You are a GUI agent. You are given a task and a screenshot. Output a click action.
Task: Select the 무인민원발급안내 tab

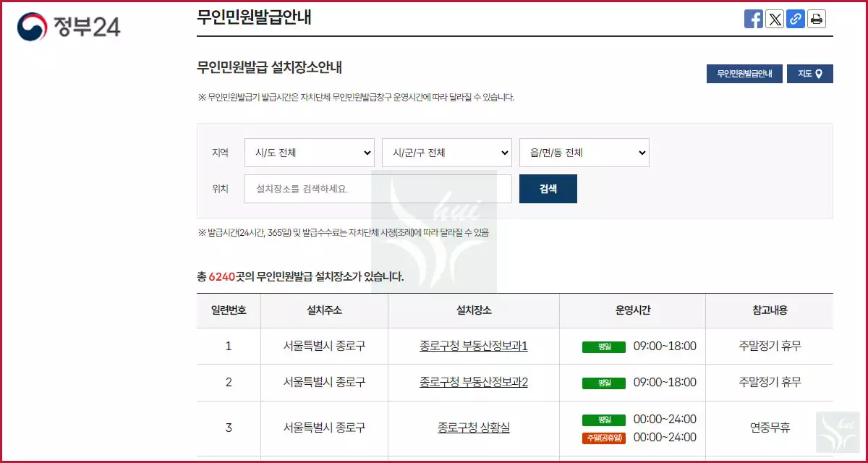pyautogui.click(x=744, y=73)
